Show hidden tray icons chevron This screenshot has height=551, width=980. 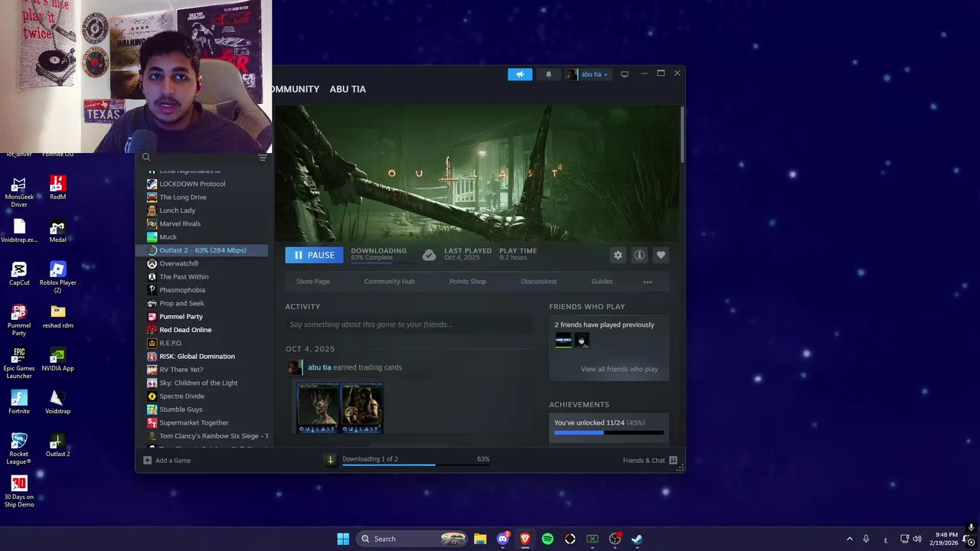(849, 539)
